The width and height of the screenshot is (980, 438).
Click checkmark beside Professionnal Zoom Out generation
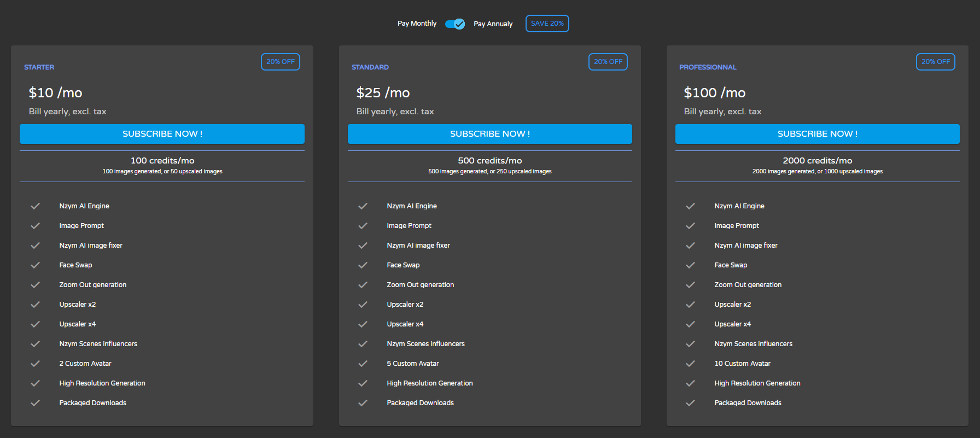coord(690,285)
